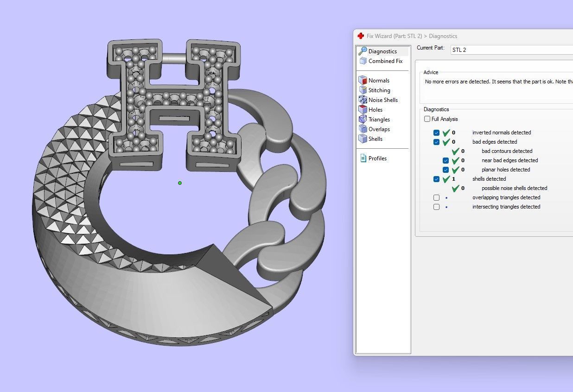Viewport: 573px width, 392px height.
Task: Click 'possible noise shells detected' text
Action: [514, 188]
